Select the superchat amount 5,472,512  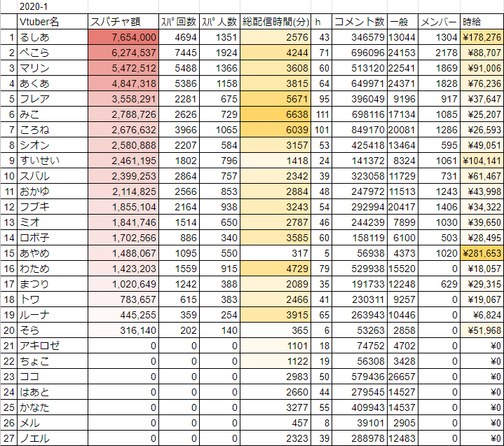pos(123,67)
